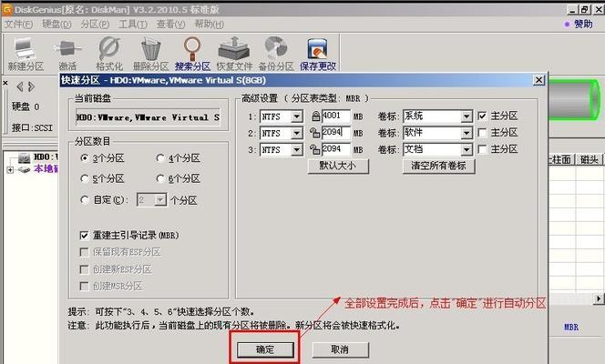Close the 快速分区 dialog

click(x=538, y=80)
